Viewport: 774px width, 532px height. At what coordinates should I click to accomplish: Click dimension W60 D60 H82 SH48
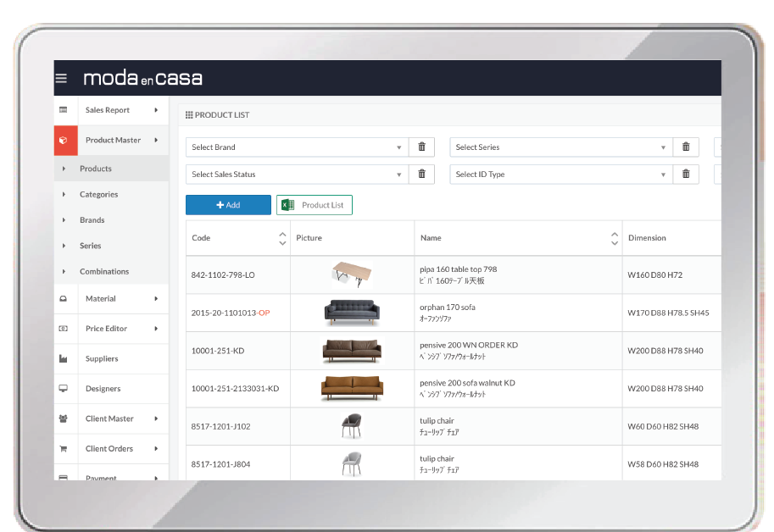[x=663, y=426]
